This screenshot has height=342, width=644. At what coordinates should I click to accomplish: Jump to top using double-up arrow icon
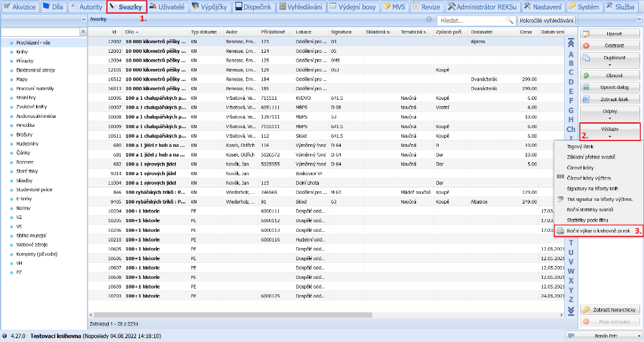[x=570, y=44]
